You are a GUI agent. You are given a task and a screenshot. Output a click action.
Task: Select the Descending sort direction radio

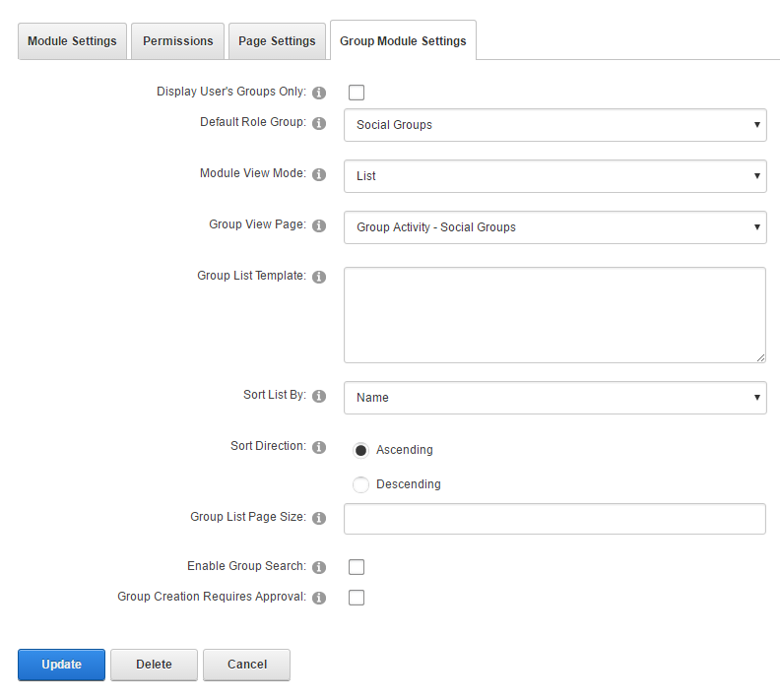[x=360, y=484]
